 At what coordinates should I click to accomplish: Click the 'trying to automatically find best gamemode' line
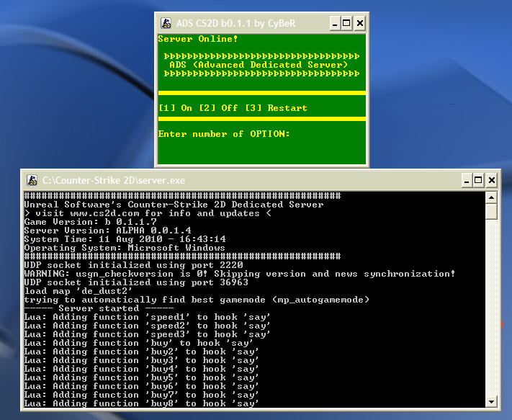point(197,300)
